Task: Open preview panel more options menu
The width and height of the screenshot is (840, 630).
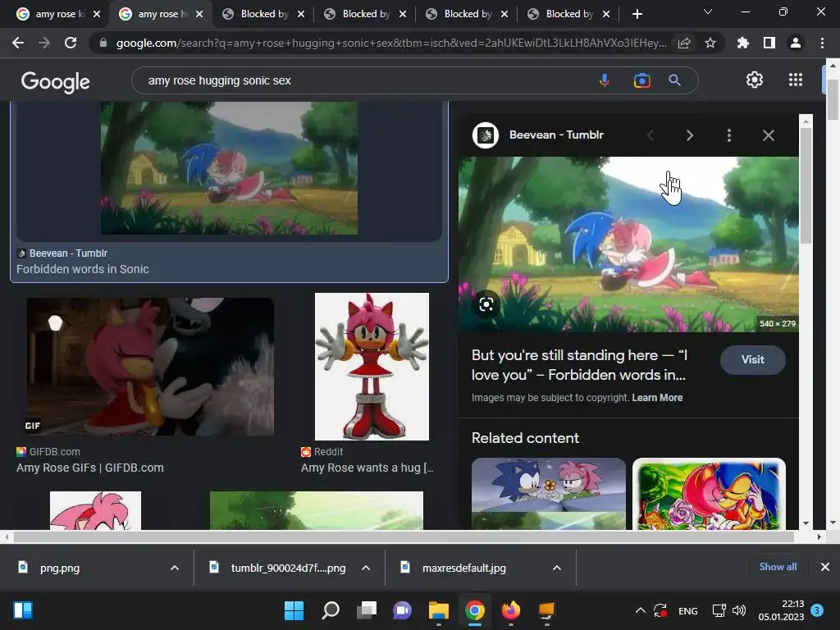Action: [x=729, y=135]
